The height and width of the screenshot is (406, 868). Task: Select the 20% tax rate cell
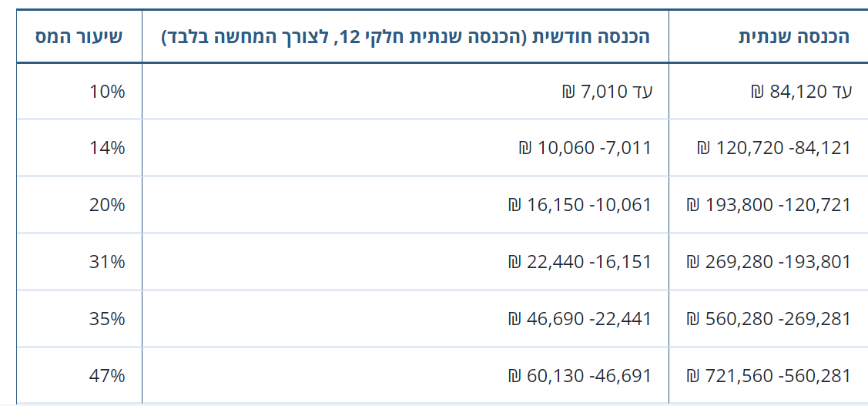pyautogui.click(x=107, y=205)
